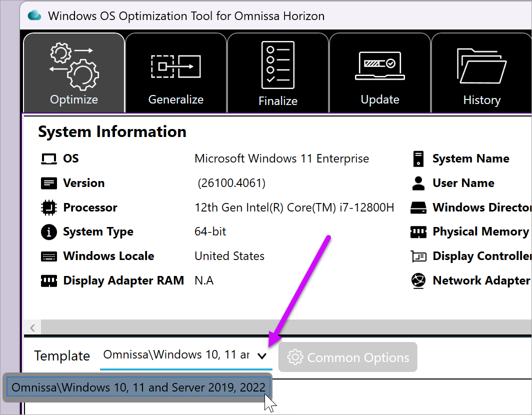The height and width of the screenshot is (415, 532).
Task: Click the Processor label
Action: (x=90, y=207)
